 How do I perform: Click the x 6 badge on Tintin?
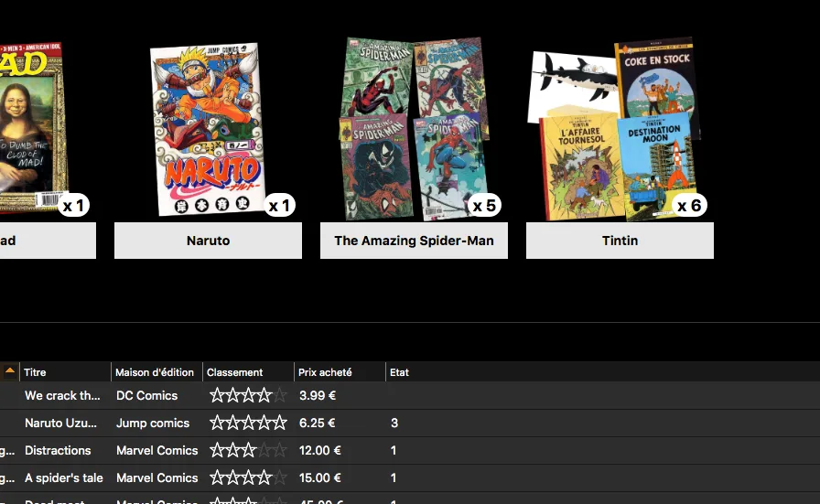coord(689,206)
